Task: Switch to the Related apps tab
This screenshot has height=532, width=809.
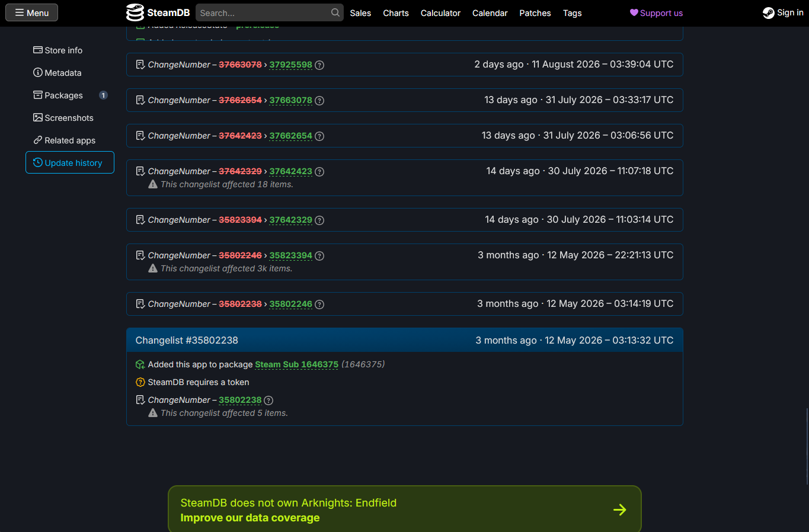Action: 70,140
